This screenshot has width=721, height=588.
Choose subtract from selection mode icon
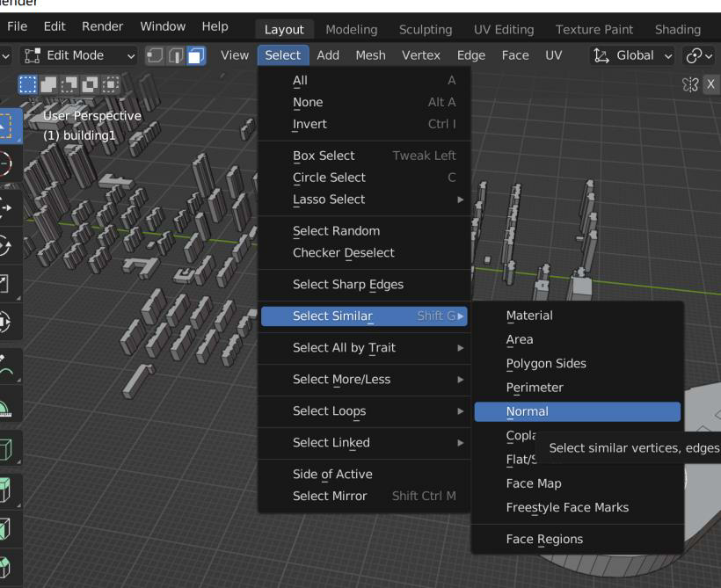click(69, 84)
